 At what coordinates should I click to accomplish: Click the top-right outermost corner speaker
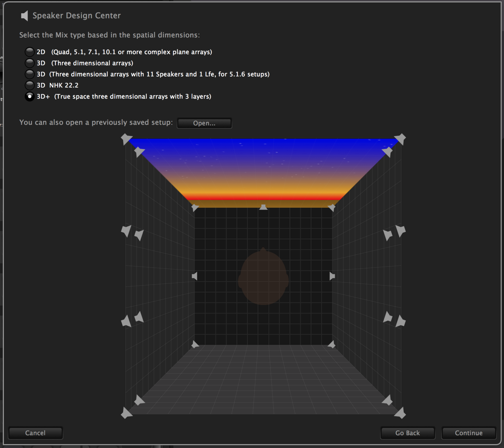[400, 139]
